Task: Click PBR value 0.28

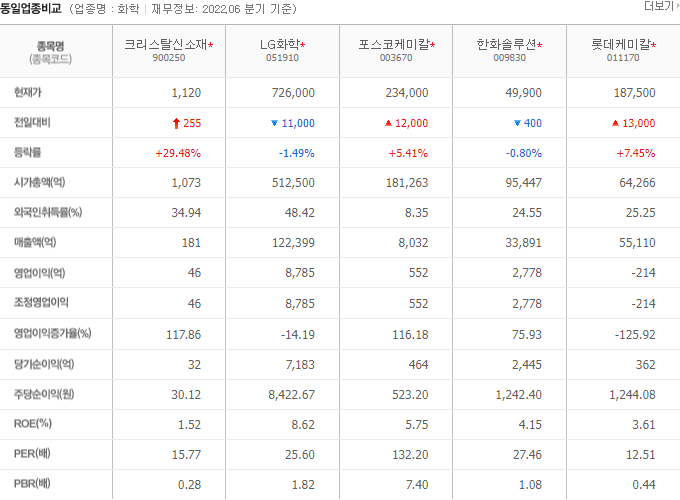Action: [190, 485]
